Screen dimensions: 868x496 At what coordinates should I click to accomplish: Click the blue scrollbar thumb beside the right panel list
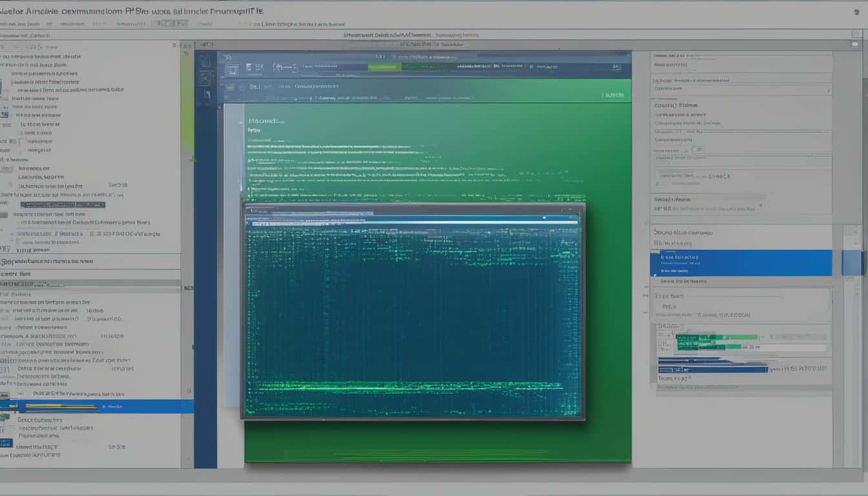click(x=852, y=263)
